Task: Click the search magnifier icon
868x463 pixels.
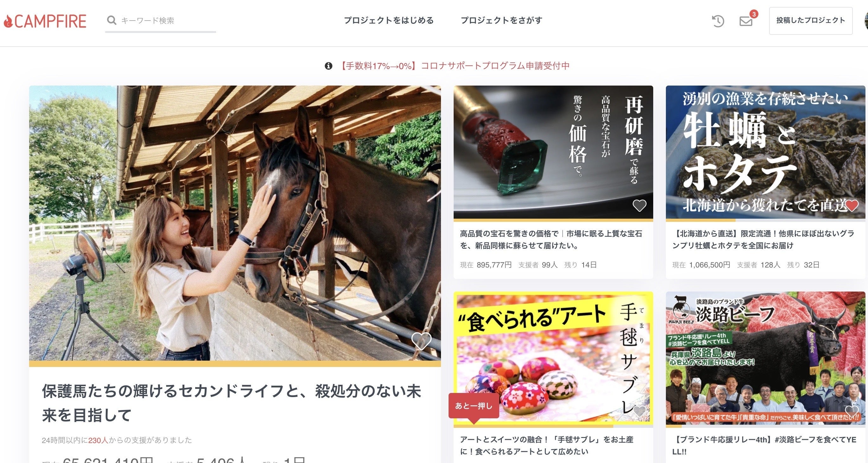Action: click(x=112, y=21)
